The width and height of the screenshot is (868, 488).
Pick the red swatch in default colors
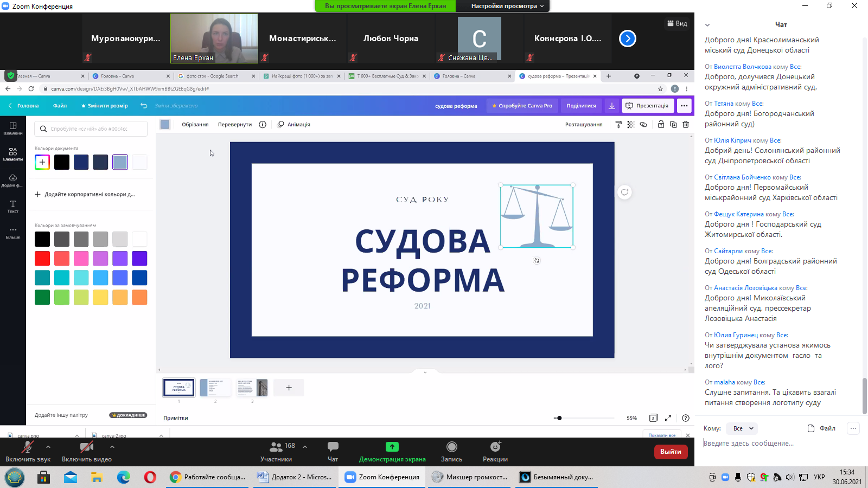42,259
